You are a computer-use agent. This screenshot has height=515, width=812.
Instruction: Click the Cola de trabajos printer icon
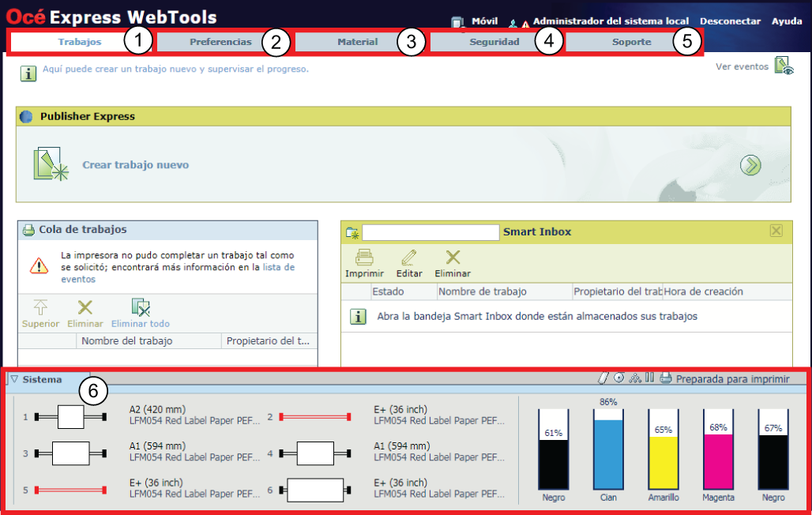tap(29, 230)
